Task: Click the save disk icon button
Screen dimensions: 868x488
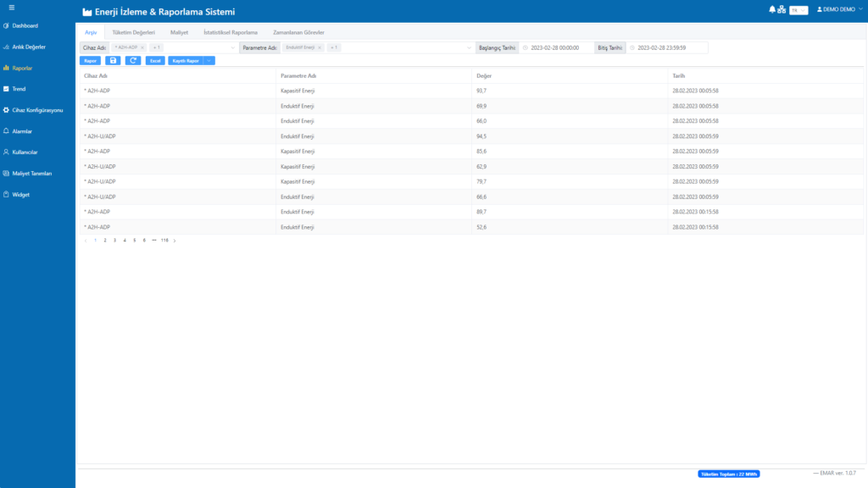Action: [x=113, y=60]
